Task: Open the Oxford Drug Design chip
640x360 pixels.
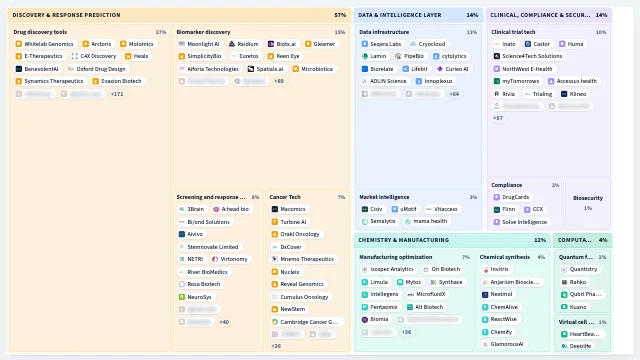Action: coord(97,69)
